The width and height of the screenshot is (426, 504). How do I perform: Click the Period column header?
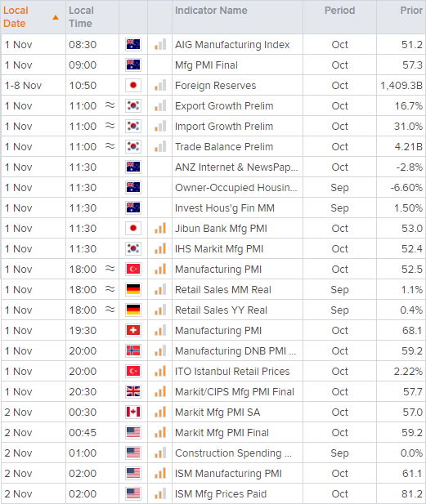coord(340,11)
